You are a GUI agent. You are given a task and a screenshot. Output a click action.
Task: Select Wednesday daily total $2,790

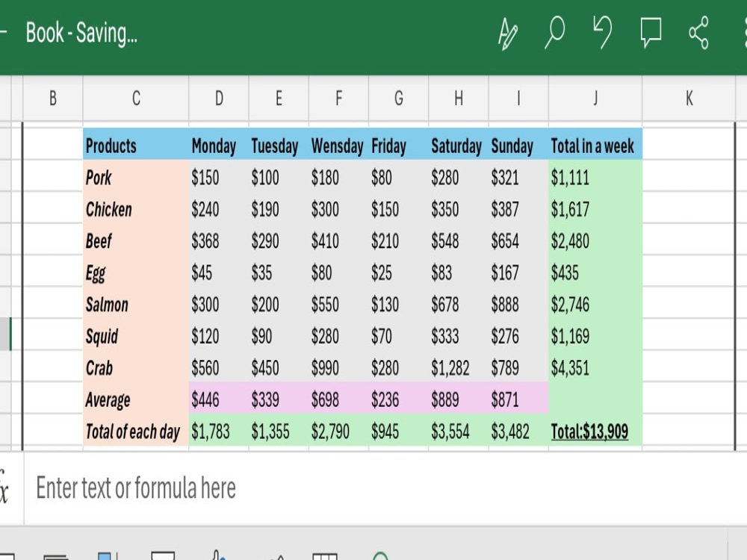(x=338, y=431)
